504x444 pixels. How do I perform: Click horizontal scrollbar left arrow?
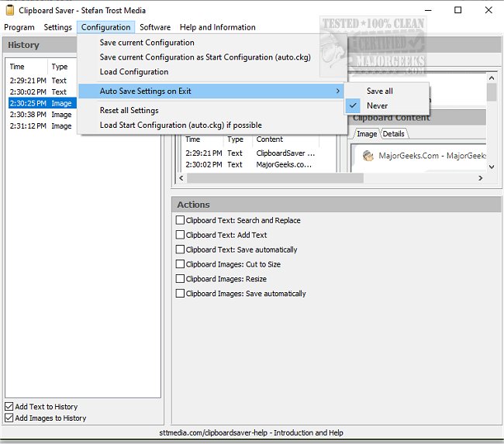click(x=181, y=178)
